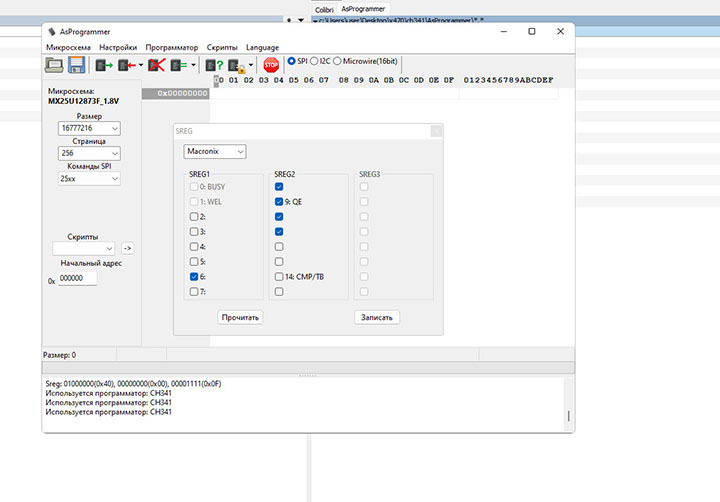The height and width of the screenshot is (502, 720).
Task: Read the chip with the green arrow icon
Action: 104,65
